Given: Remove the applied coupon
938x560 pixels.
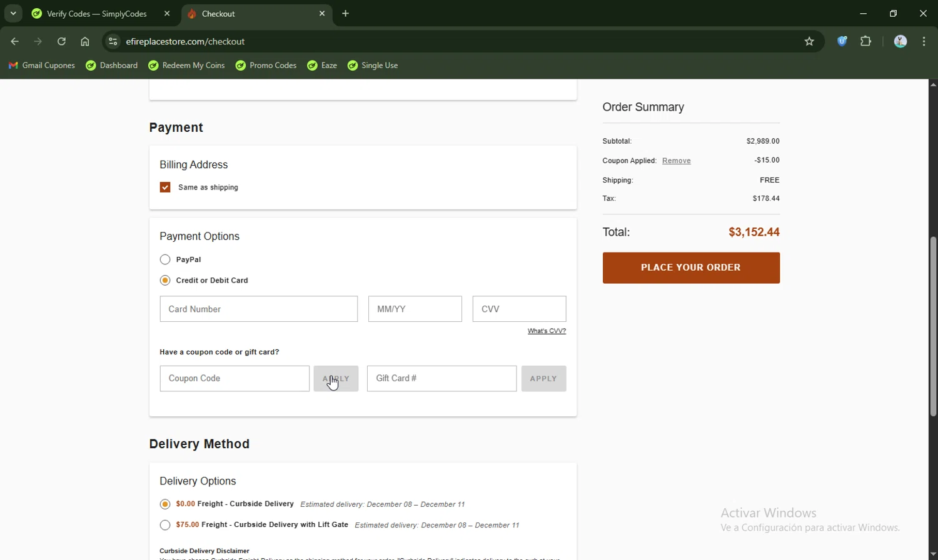Looking at the screenshot, I should point(677,161).
